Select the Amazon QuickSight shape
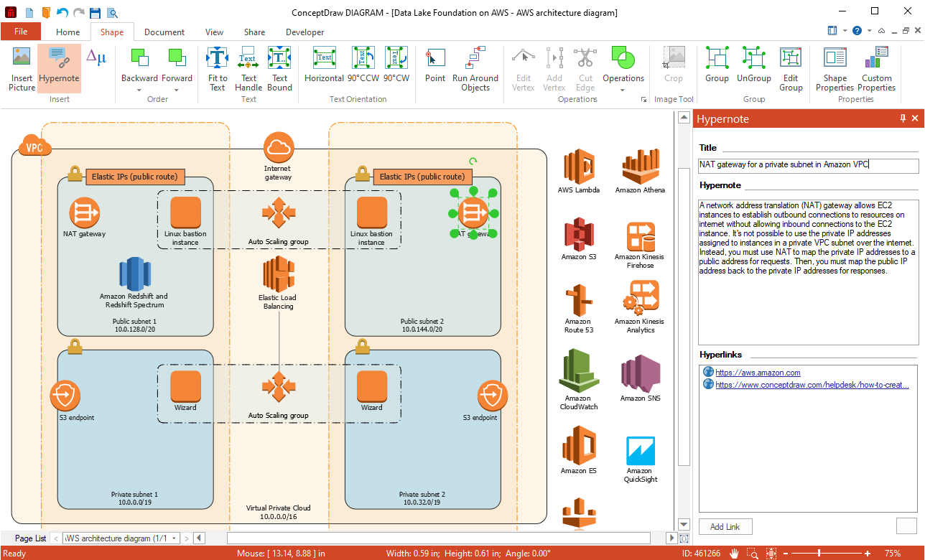Viewport: 925px width, 560px height. 641,459
